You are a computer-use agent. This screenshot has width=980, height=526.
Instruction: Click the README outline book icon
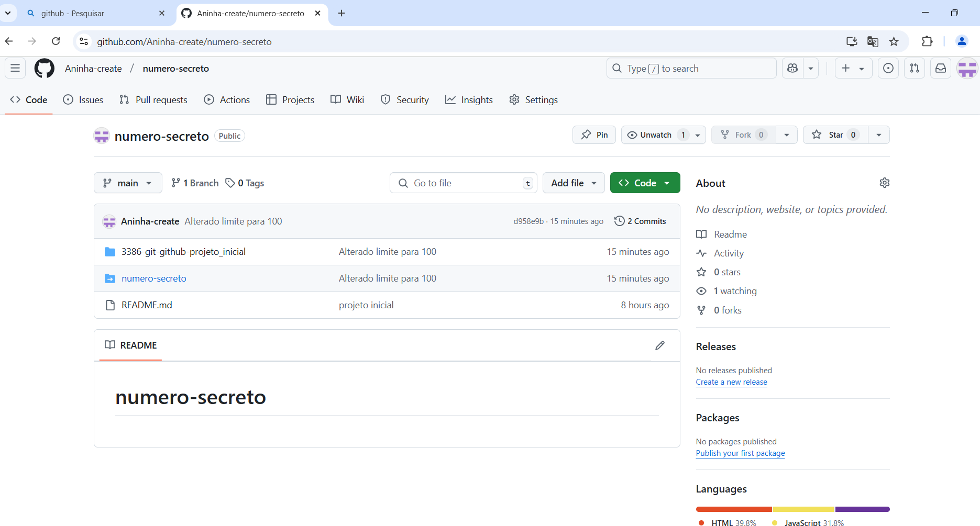point(110,345)
